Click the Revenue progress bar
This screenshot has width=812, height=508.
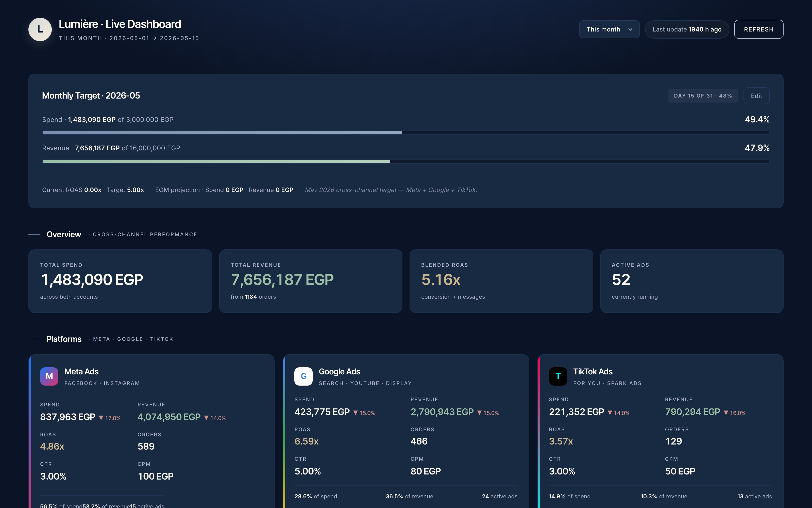406,162
